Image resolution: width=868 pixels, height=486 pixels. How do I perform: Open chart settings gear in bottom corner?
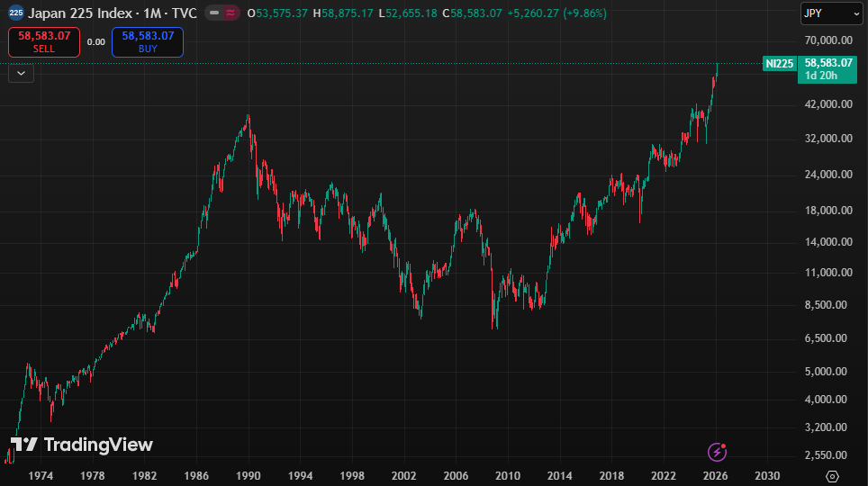tap(832, 475)
